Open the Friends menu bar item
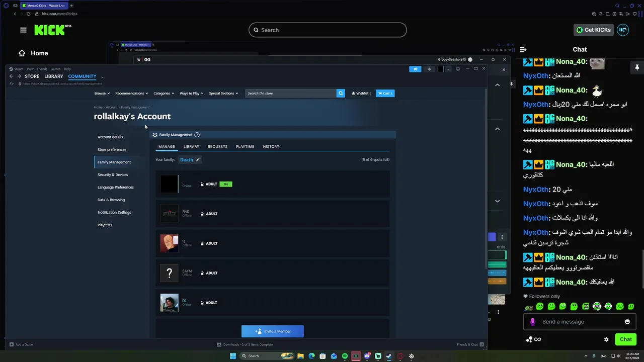Image resolution: width=644 pixels, height=362 pixels. point(42,69)
